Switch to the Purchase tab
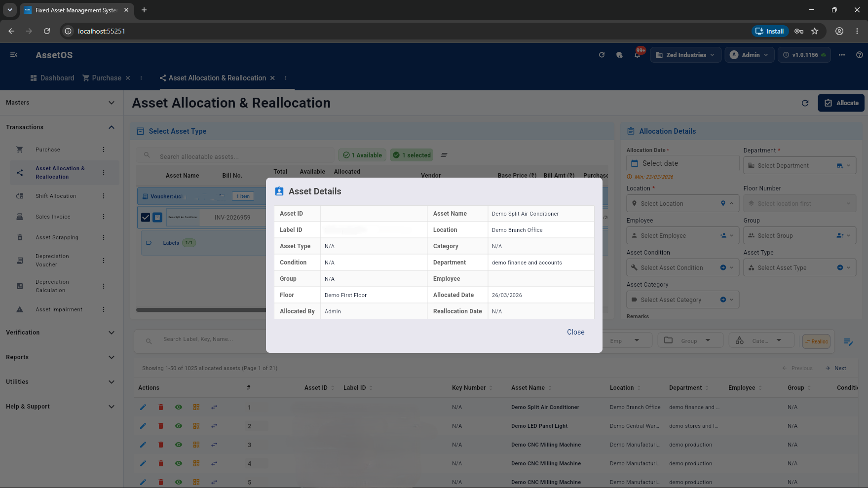The width and height of the screenshot is (868, 488). [102, 78]
